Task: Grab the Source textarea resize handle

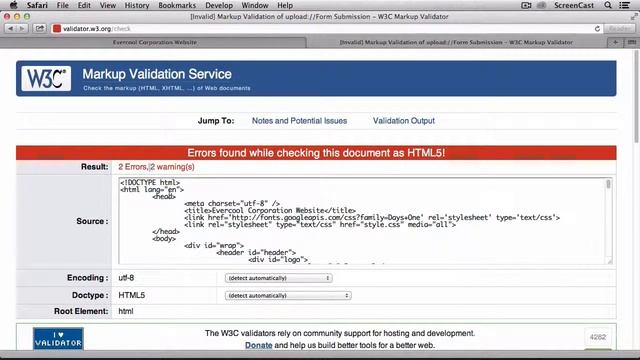Action: [x=610, y=261]
